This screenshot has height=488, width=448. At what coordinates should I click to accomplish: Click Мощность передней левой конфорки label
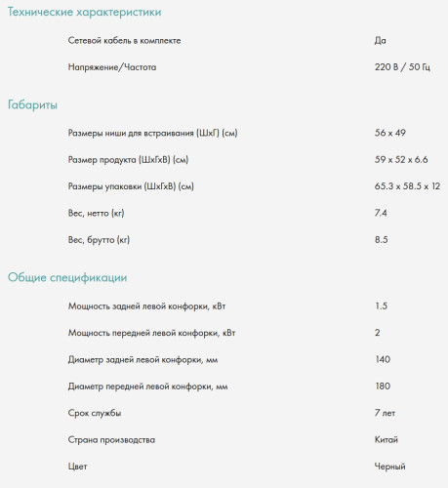coord(152,333)
